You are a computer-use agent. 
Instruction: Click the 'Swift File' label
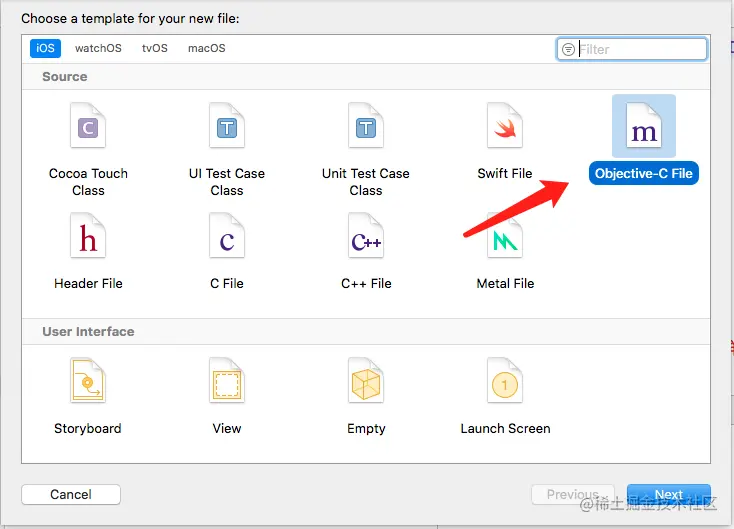click(505, 173)
